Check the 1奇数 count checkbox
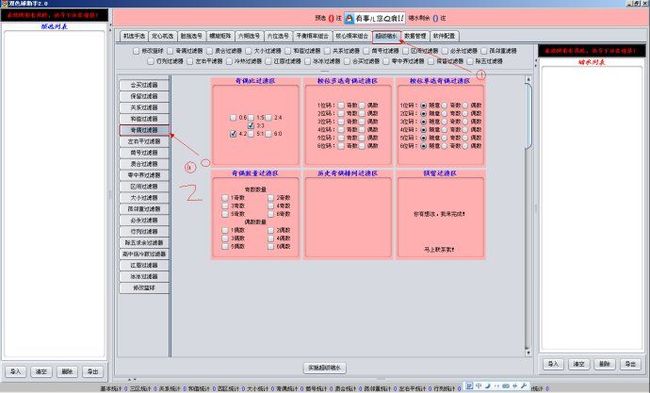The image size is (650, 393). click(225, 198)
